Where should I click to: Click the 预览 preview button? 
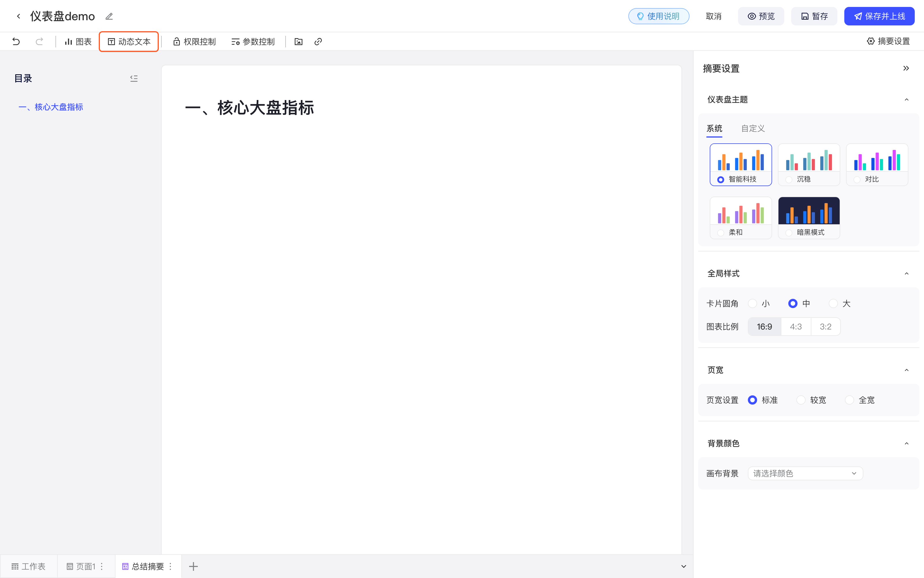(761, 16)
